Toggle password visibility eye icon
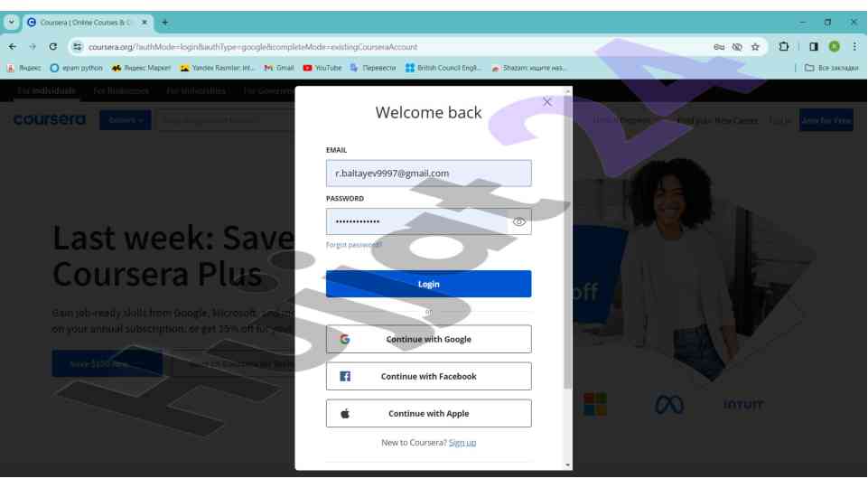Viewport: 868px width, 488px height. (518, 221)
